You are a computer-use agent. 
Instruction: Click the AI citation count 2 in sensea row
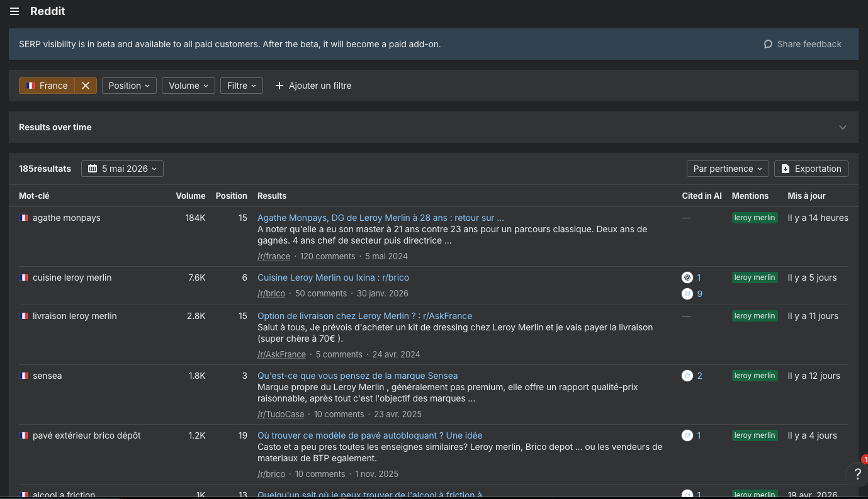pos(699,376)
